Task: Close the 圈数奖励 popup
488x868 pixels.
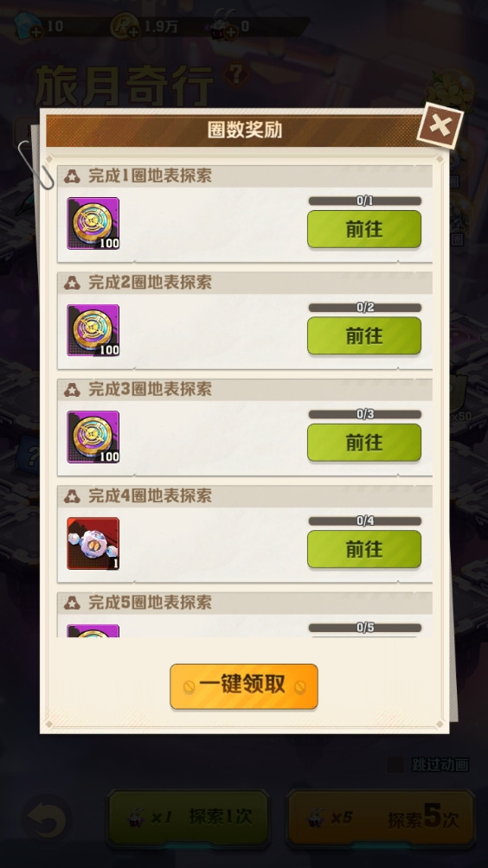Action: [x=440, y=126]
